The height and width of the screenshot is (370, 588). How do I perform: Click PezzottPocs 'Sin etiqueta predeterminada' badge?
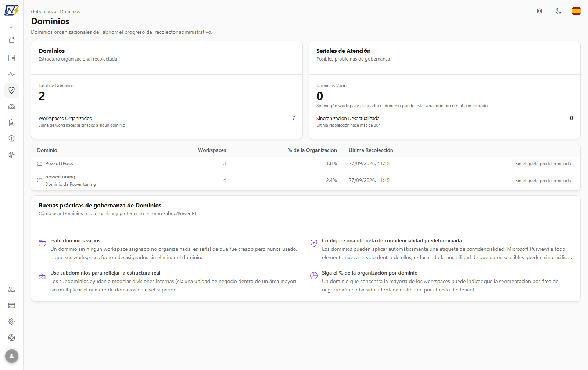(x=543, y=164)
